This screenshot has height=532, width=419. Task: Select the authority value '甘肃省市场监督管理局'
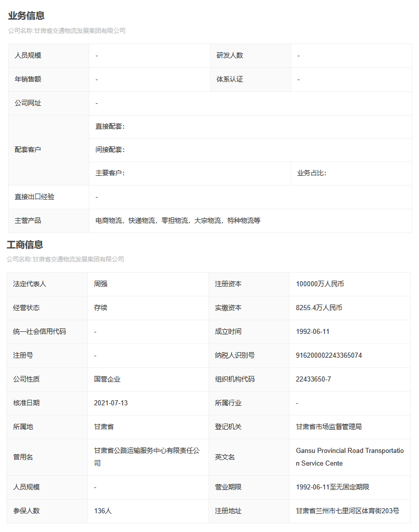click(329, 427)
